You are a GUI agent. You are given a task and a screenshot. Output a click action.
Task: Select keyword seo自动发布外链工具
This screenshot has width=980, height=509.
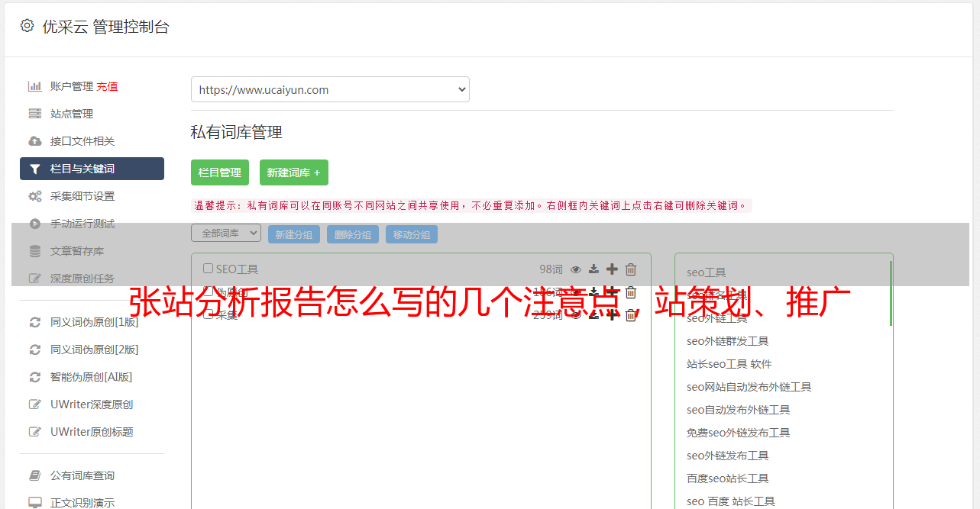point(739,410)
